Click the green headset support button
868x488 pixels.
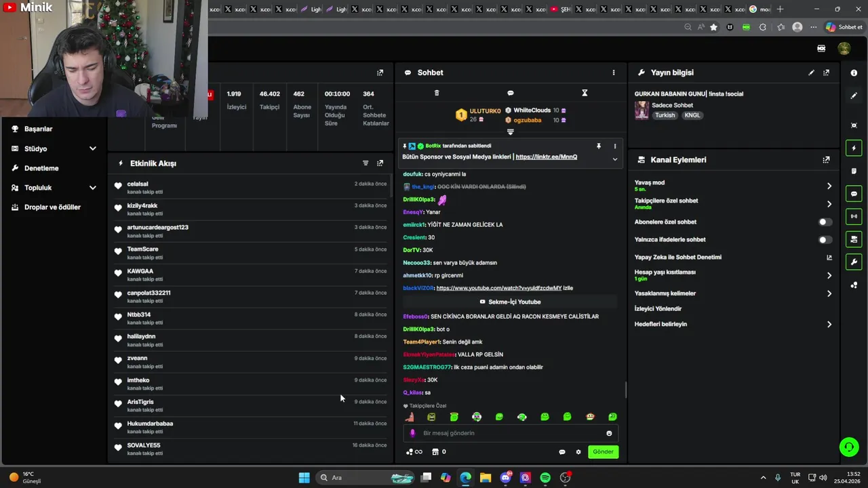click(x=848, y=447)
